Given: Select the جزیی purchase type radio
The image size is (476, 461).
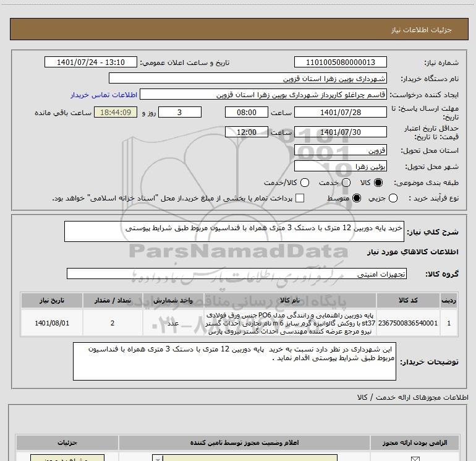Looking at the screenshot, I should (393, 198).
